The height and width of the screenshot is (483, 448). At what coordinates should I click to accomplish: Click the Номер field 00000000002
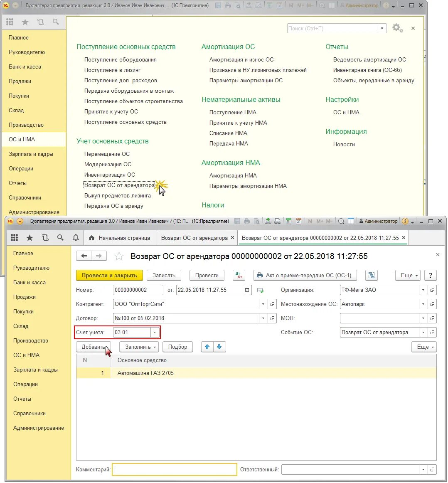click(138, 290)
